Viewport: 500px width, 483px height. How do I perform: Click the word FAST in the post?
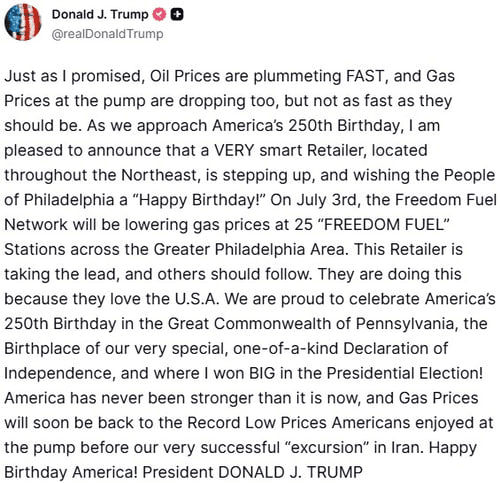[x=365, y=76]
